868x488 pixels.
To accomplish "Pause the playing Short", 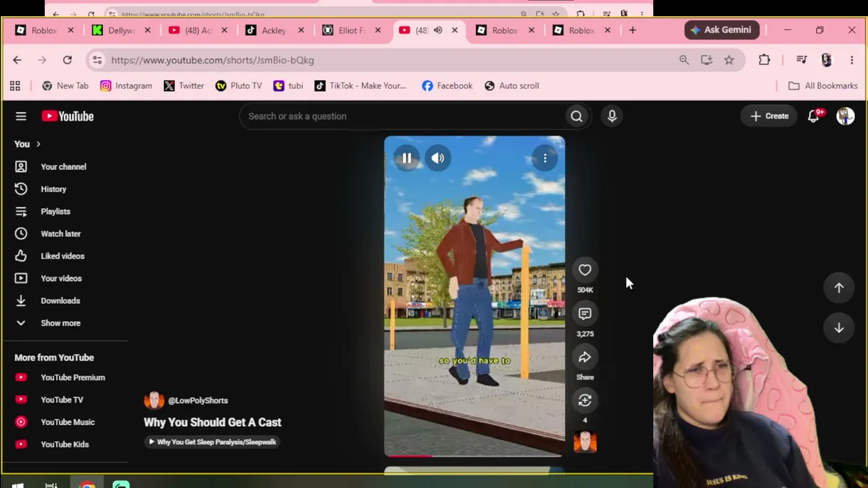I will point(407,159).
